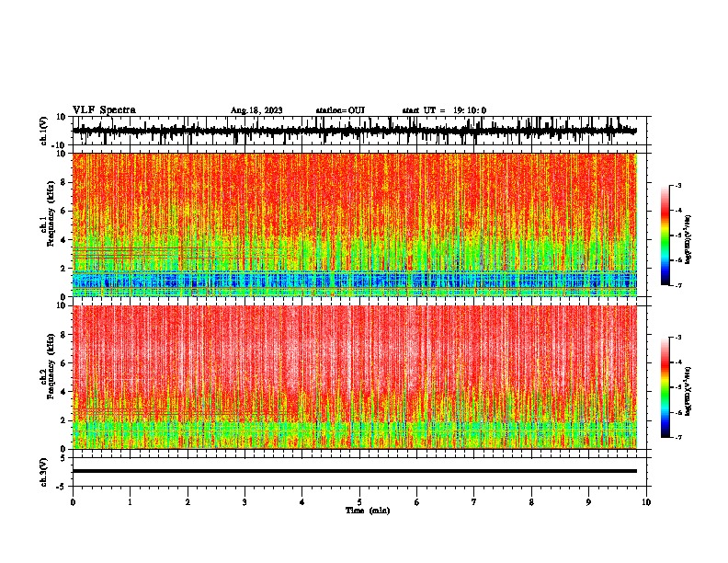Click the ch.1 waveform trace panel
Screen dimensions: 728x563
[359, 131]
